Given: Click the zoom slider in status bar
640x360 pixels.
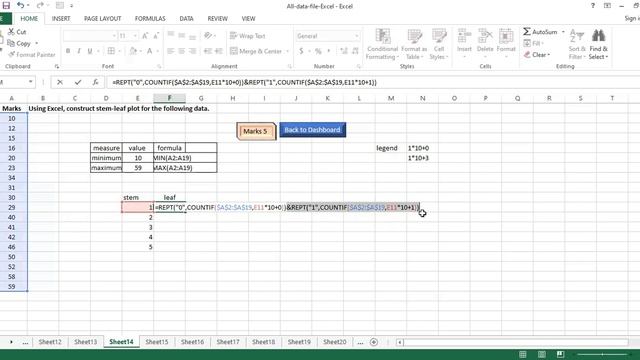Looking at the screenshot, I should click(x=602, y=354).
